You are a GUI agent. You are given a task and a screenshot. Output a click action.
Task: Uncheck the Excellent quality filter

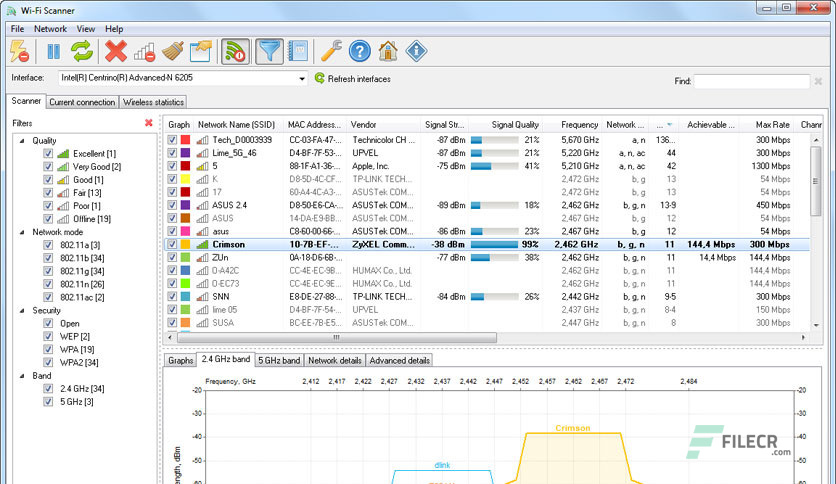point(48,154)
